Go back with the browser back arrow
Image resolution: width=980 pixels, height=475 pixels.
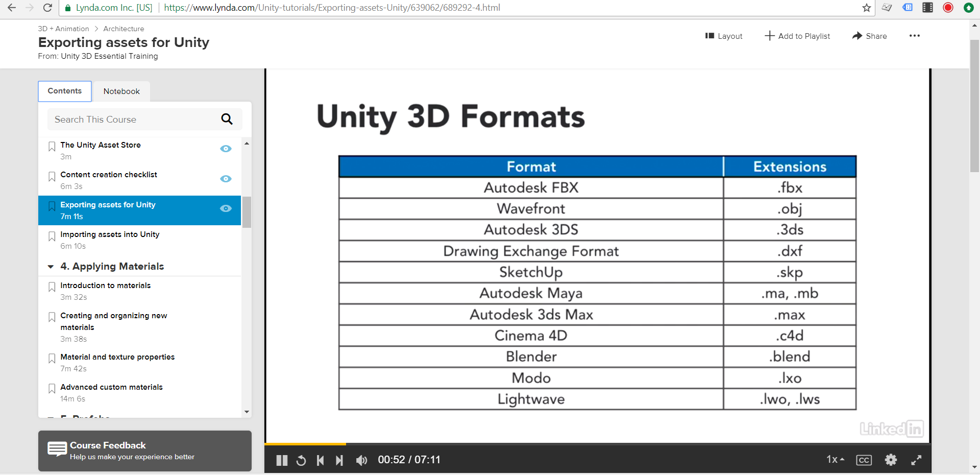point(11,8)
